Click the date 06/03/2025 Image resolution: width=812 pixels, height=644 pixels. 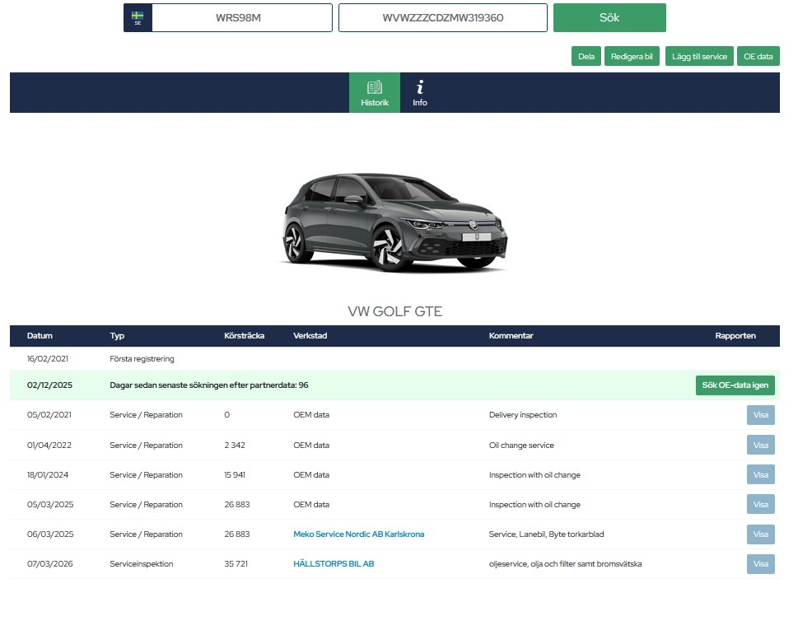tap(50, 534)
